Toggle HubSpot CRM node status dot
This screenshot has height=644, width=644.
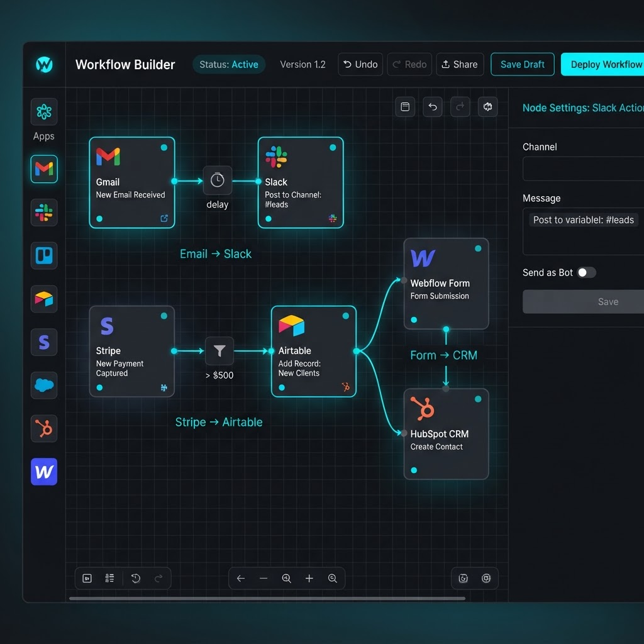(x=478, y=399)
